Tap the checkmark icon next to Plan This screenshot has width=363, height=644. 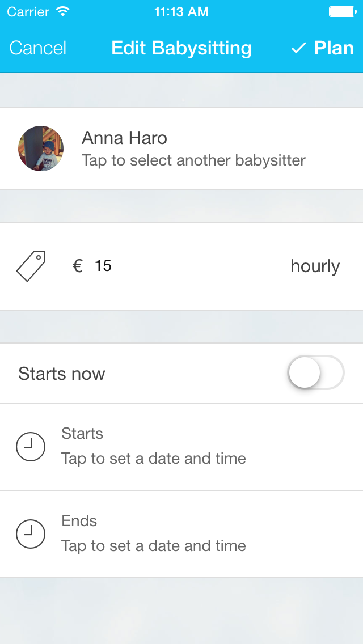click(298, 49)
